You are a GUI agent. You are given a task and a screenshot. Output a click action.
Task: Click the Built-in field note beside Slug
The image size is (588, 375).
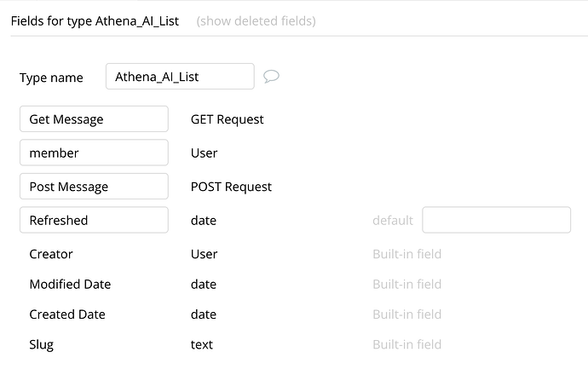tap(406, 344)
